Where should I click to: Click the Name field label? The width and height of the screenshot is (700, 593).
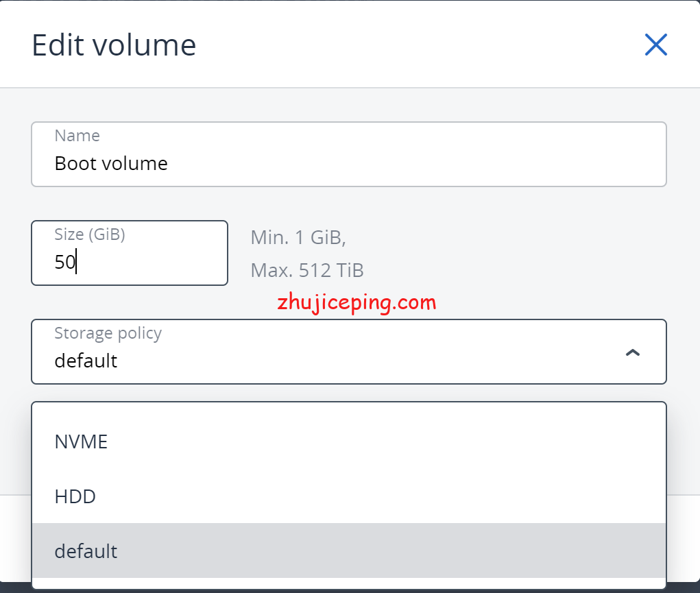tap(77, 136)
